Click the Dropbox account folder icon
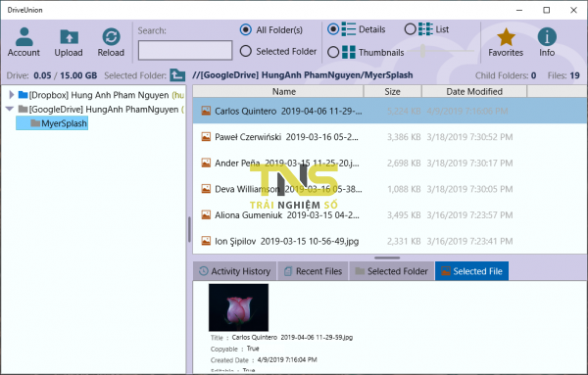 click(x=23, y=95)
